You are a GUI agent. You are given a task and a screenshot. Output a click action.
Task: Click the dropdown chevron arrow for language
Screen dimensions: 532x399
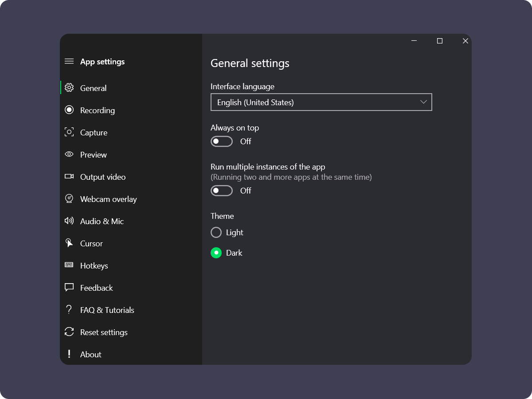pyautogui.click(x=423, y=102)
